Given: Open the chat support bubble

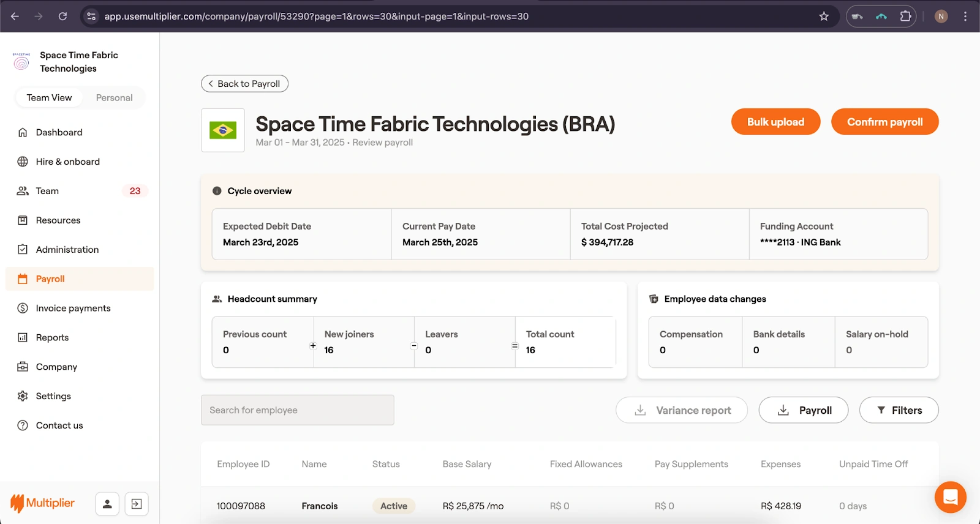Looking at the screenshot, I should pos(951,497).
